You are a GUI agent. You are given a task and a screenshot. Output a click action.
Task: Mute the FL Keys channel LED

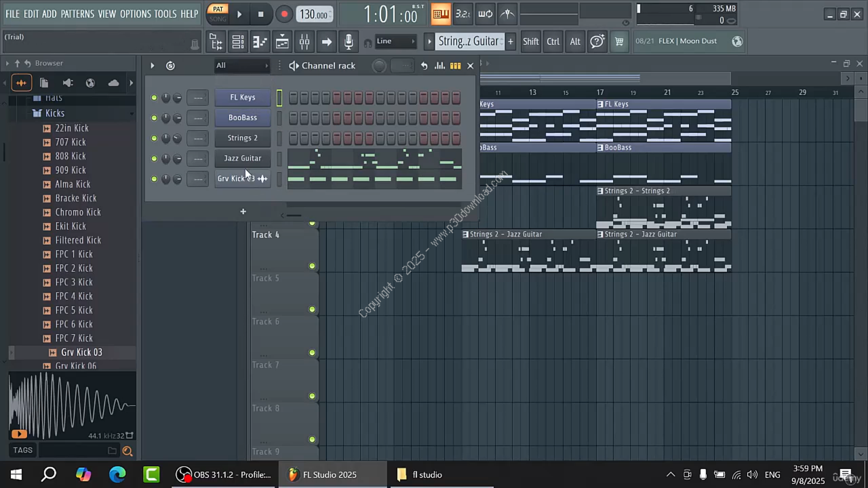click(154, 98)
